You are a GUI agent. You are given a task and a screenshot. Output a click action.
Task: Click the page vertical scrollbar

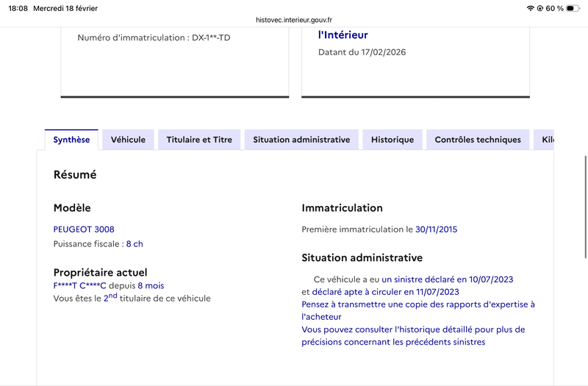(x=585, y=207)
